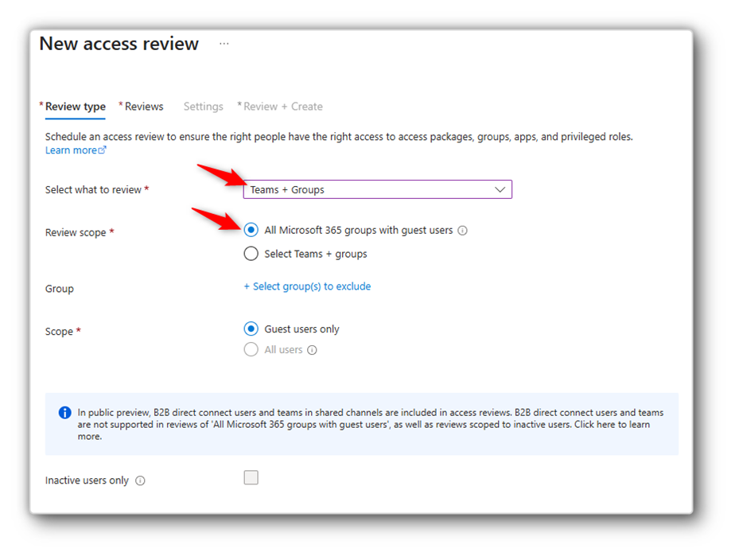
Task: Click + Select group(s) to exclude
Action: 307,286
